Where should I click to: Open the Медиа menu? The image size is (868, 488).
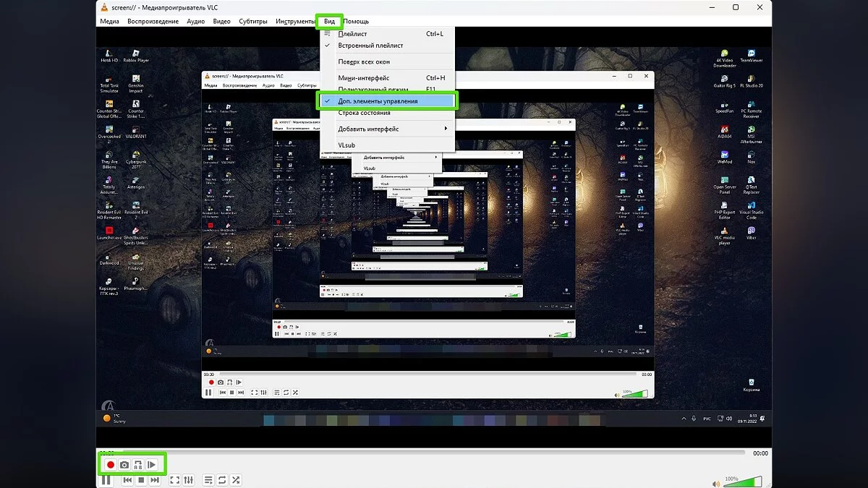(109, 21)
